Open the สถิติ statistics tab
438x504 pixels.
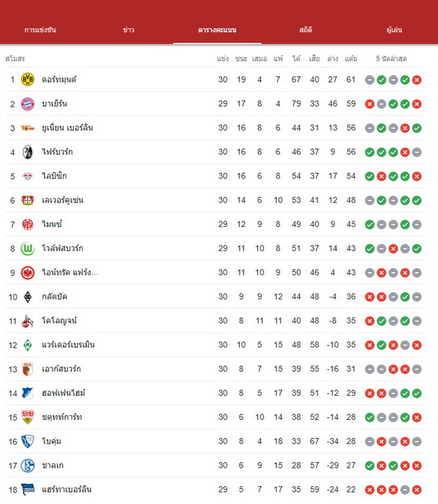pyautogui.click(x=305, y=30)
